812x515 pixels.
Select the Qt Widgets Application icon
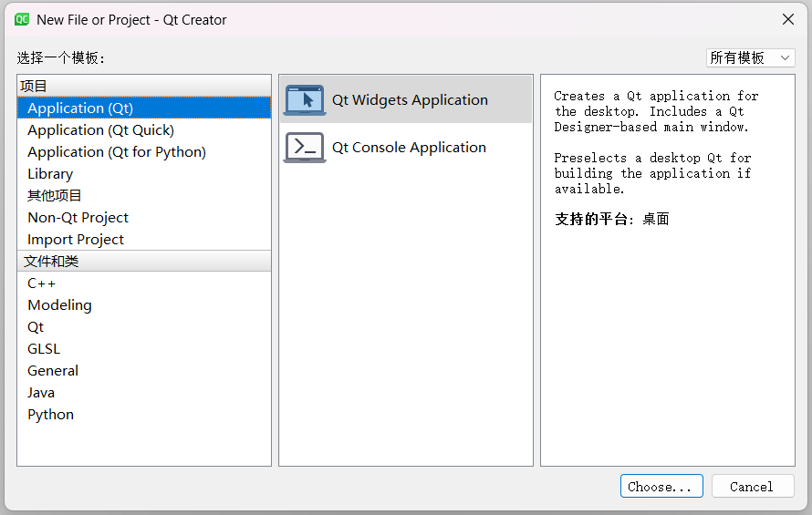point(305,100)
